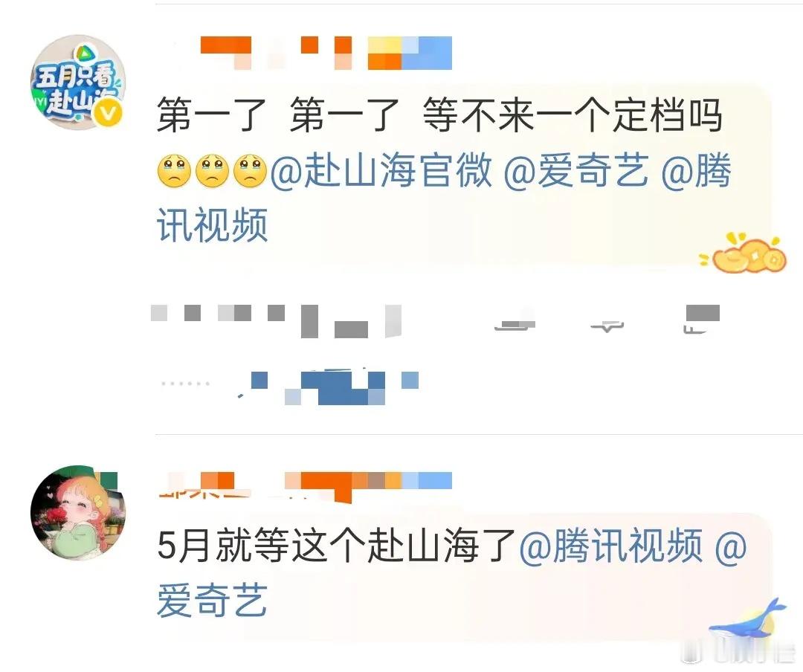
Task: Open 爱奇艺 mention in the second comment
Action: click(x=212, y=600)
